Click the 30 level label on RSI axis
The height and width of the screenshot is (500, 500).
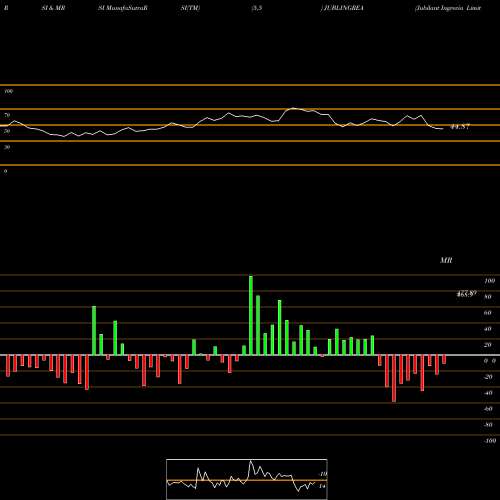(7, 147)
